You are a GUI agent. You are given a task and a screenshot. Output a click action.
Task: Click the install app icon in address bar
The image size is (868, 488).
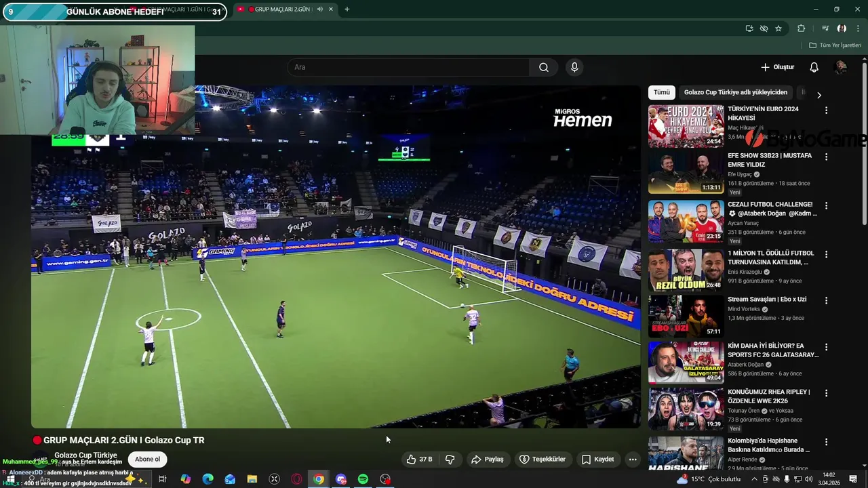pyautogui.click(x=749, y=28)
